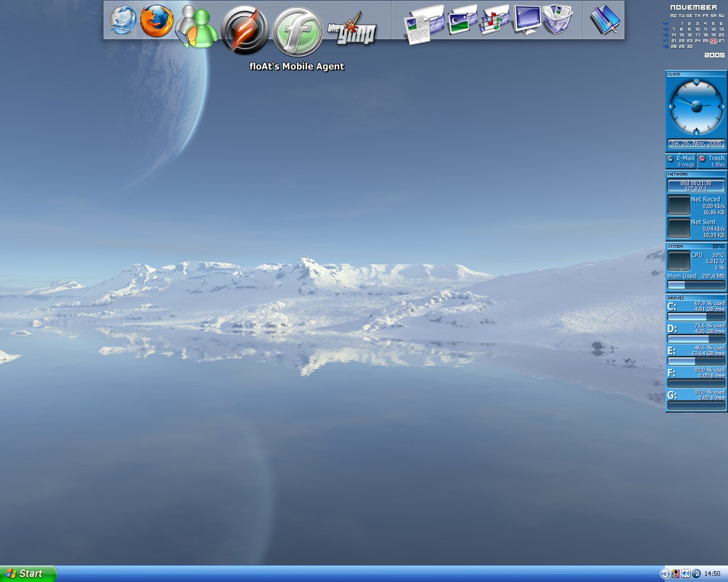The height and width of the screenshot is (582, 728).
Task: Click the round 'a' tray icon
Action: (696, 573)
